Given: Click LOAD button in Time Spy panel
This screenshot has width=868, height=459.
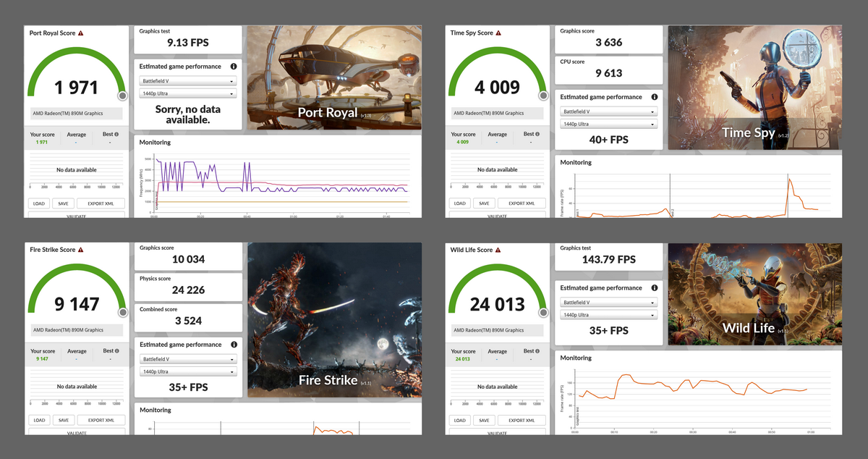Looking at the screenshot, I should tap(460, 203).
